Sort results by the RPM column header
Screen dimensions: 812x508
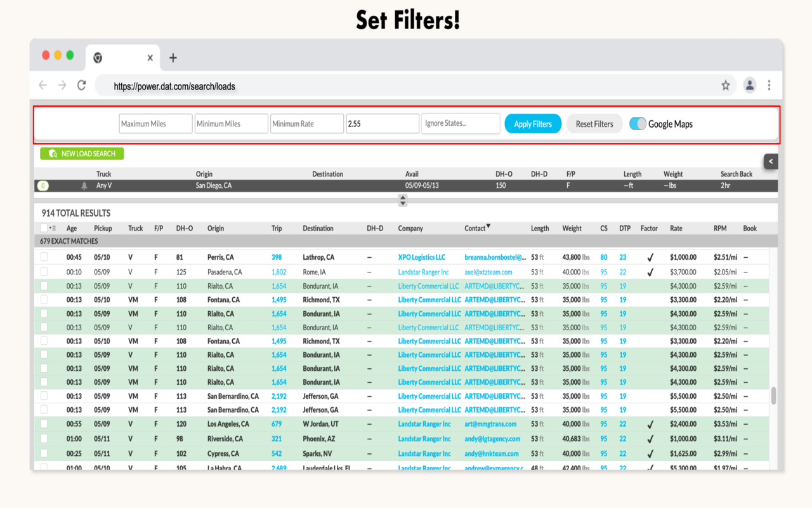click(720, 229)
